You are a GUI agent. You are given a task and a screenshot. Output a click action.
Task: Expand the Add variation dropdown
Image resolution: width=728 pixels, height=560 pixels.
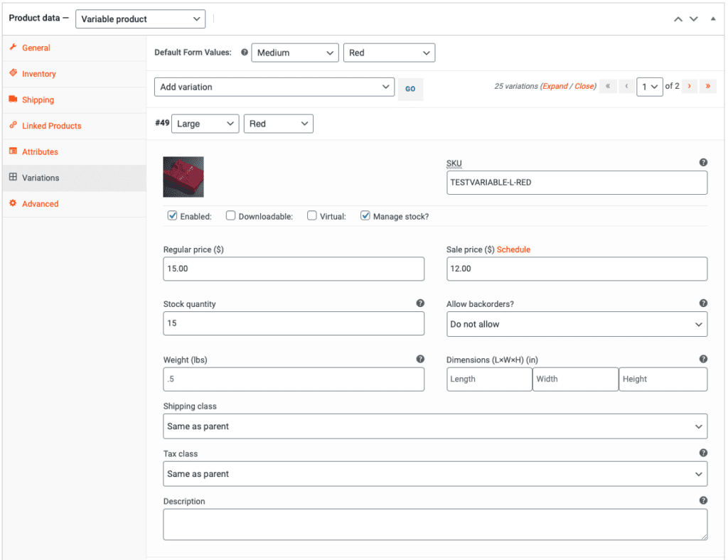point(274,87)
